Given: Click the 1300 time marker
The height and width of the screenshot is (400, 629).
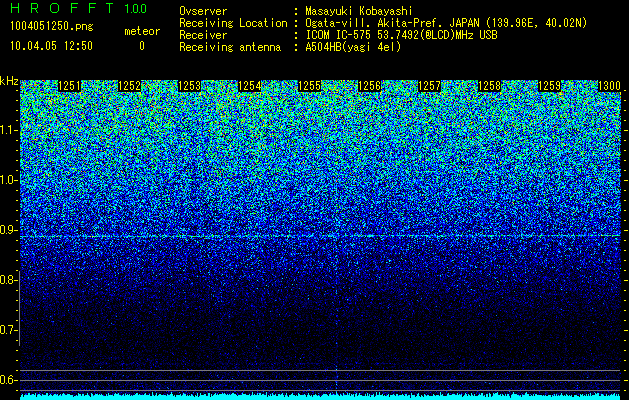Looking at the screenshot, I should 610,86.
